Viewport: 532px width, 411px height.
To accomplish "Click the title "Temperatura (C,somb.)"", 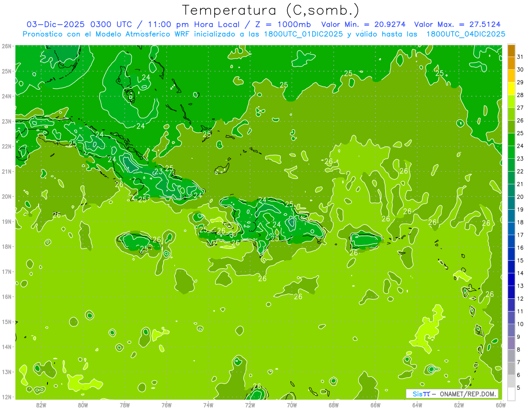I will 271,10.
